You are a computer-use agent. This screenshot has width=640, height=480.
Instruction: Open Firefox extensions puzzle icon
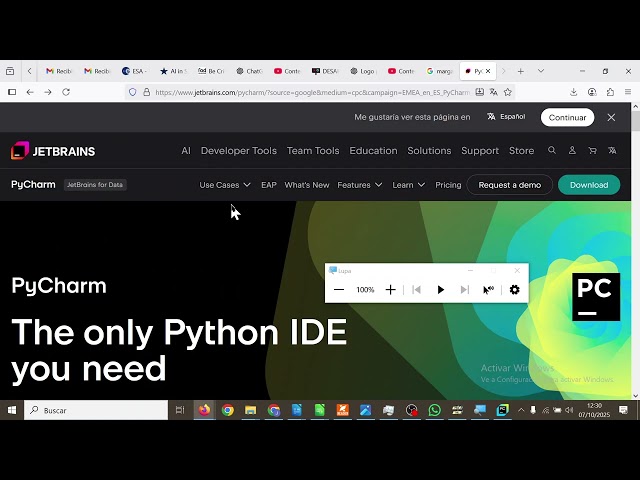610,92
